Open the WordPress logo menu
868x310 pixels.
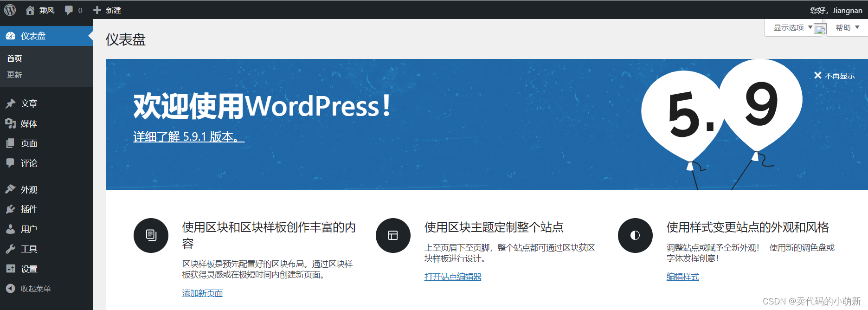[x=10, y=10]
